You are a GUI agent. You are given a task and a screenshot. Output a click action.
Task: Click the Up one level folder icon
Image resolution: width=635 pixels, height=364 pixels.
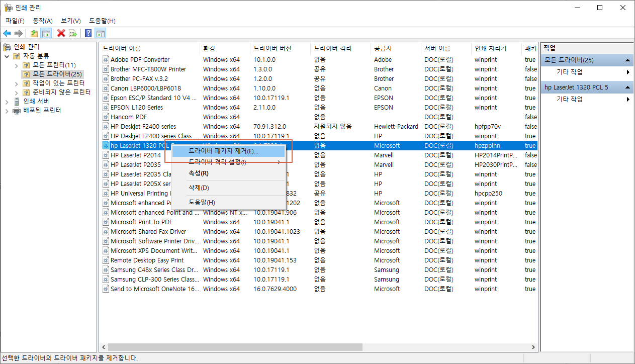[34, 33]
